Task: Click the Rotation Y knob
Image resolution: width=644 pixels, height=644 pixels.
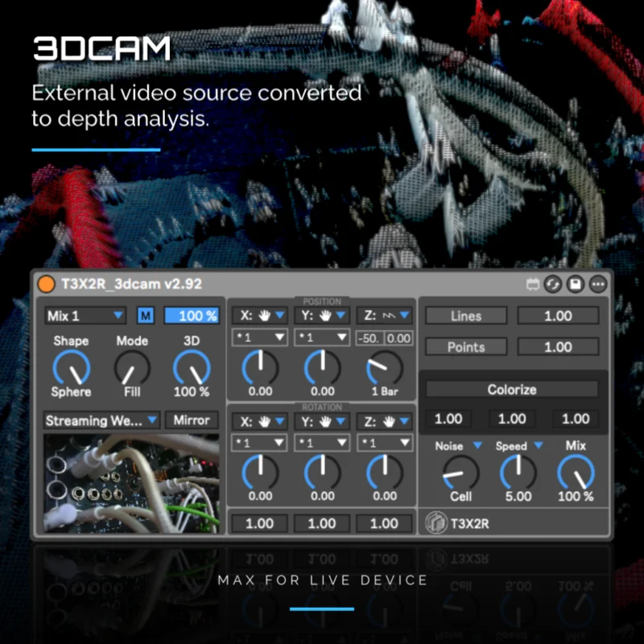Action: click(x=323, y=473)
